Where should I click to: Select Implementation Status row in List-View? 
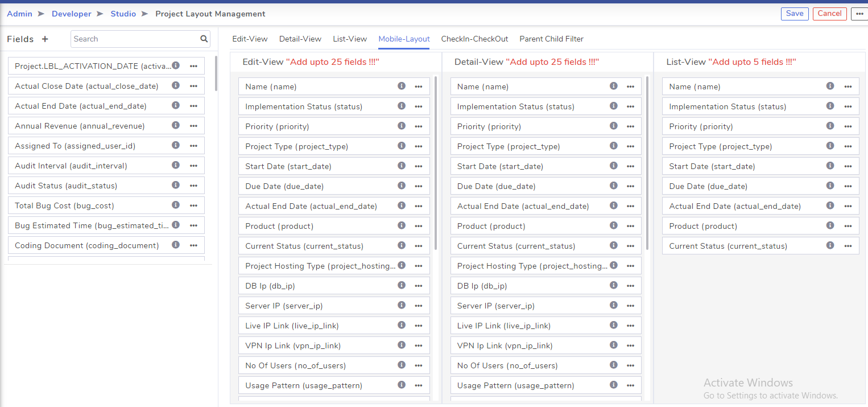click(x=760, y=106)
